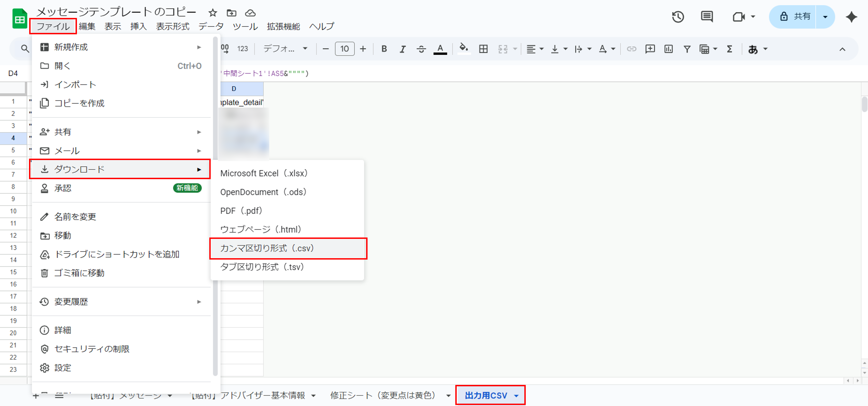Add a new sheet with the plus button

(36, 396)
